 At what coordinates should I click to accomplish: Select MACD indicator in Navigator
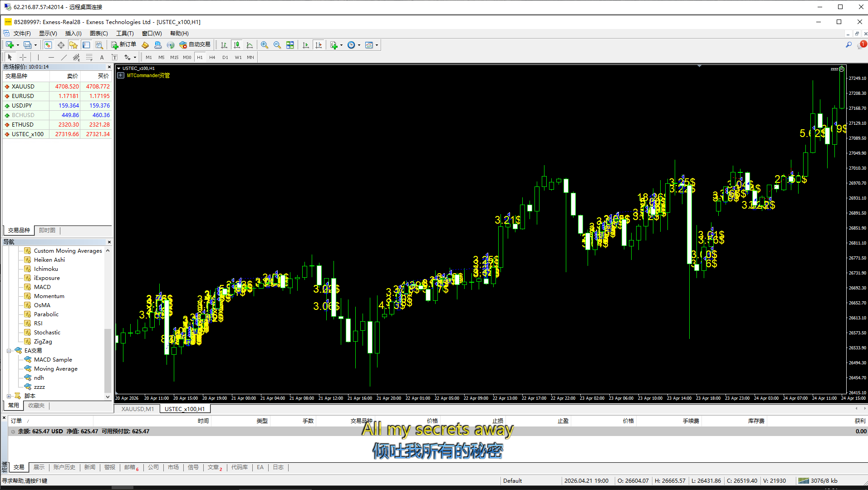coord(42,287)
